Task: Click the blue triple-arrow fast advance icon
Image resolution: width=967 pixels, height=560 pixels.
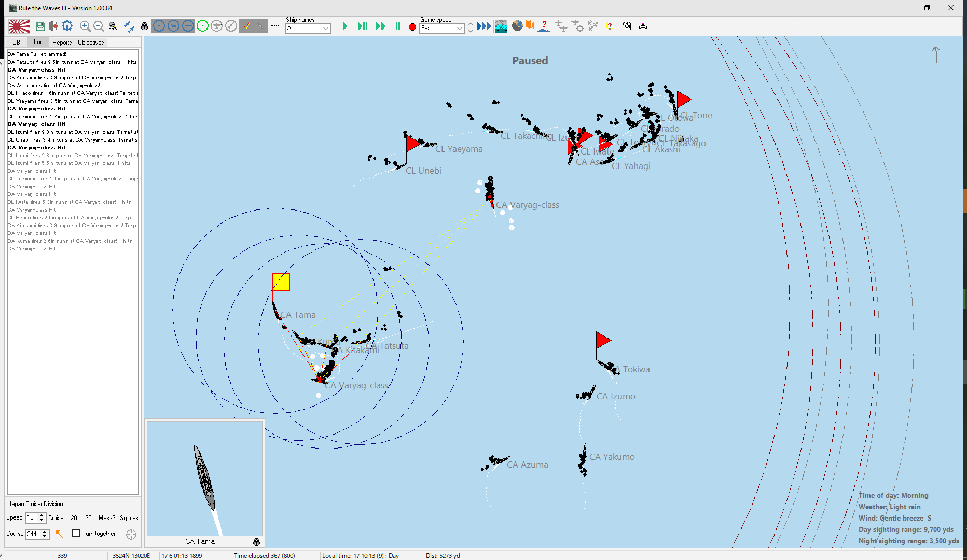Action: (483, 26)
